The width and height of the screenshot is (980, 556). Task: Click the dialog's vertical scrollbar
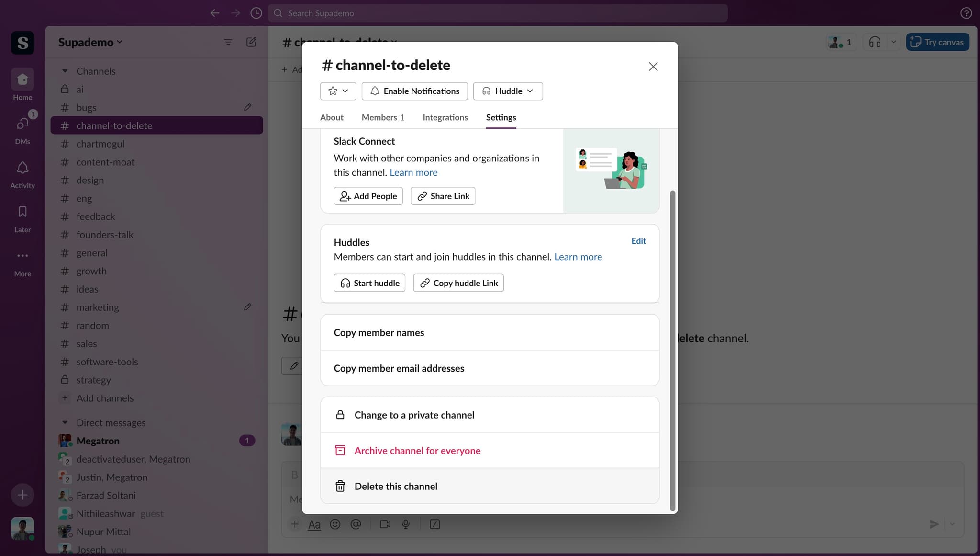click(672, 350)
